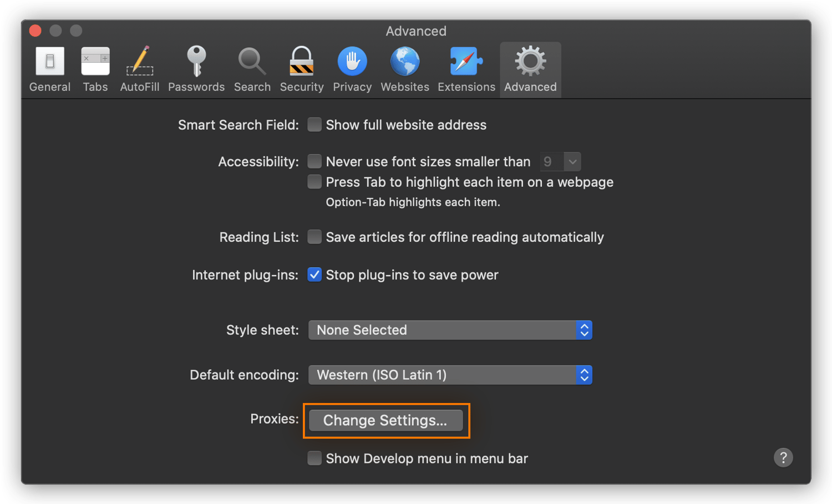
Task: Click the help question mark button
Action: [783, 458]
